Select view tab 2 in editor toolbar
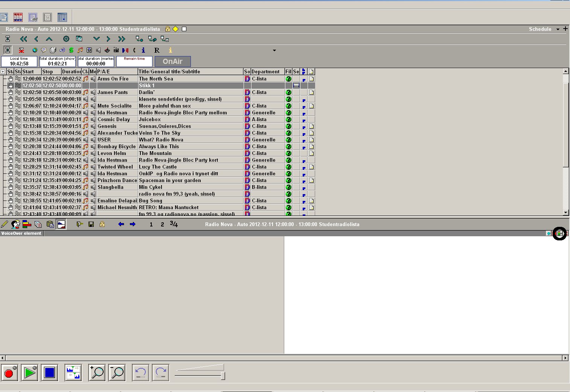 coord(162,224)
